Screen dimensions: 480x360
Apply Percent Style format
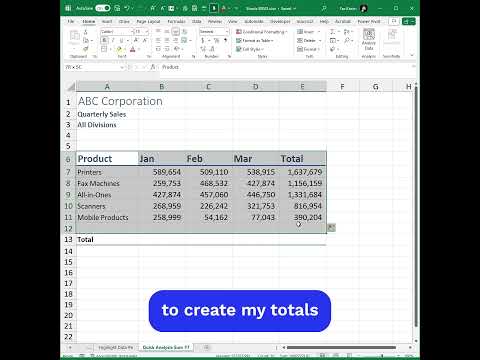(216, 40)
